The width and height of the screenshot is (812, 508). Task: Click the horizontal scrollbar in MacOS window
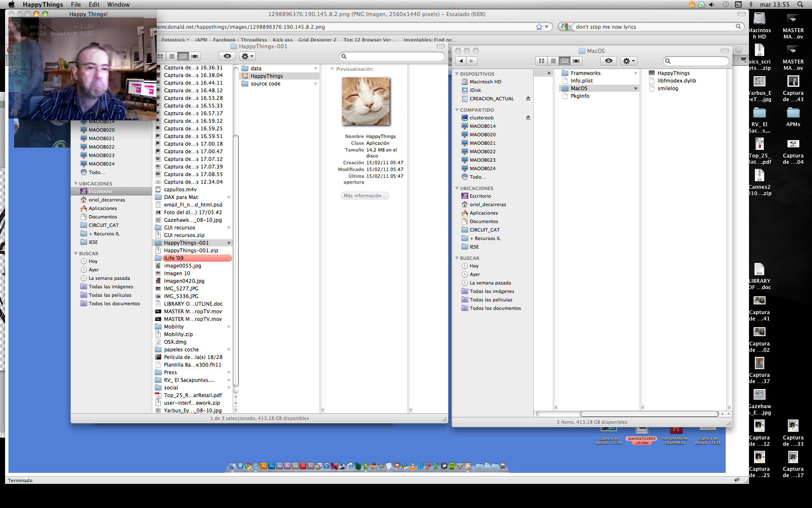648,414
